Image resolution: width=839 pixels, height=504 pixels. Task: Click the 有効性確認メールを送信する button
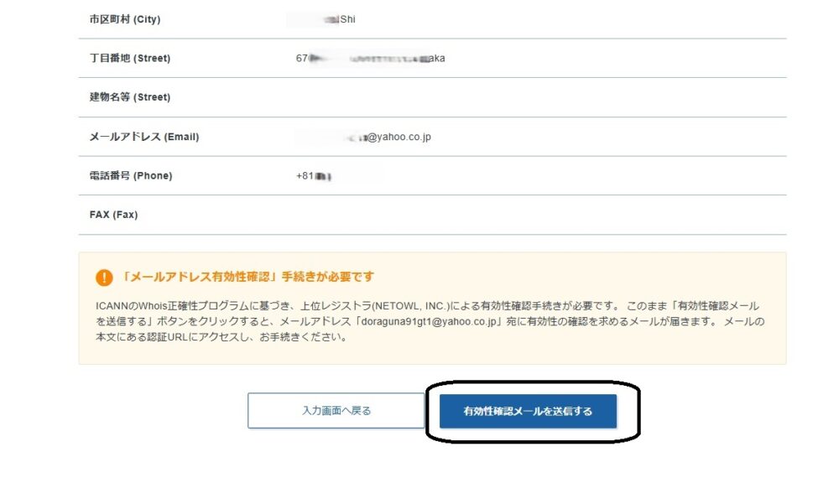pos(528,411)
